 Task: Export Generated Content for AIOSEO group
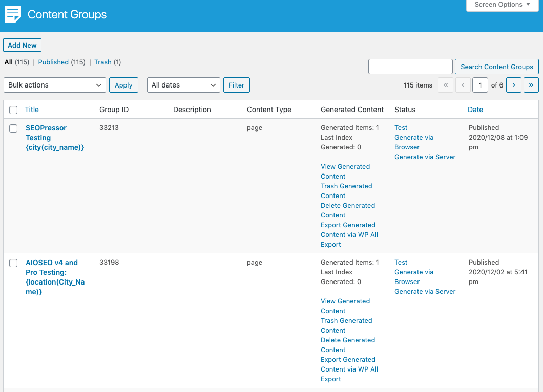[349, 369]
